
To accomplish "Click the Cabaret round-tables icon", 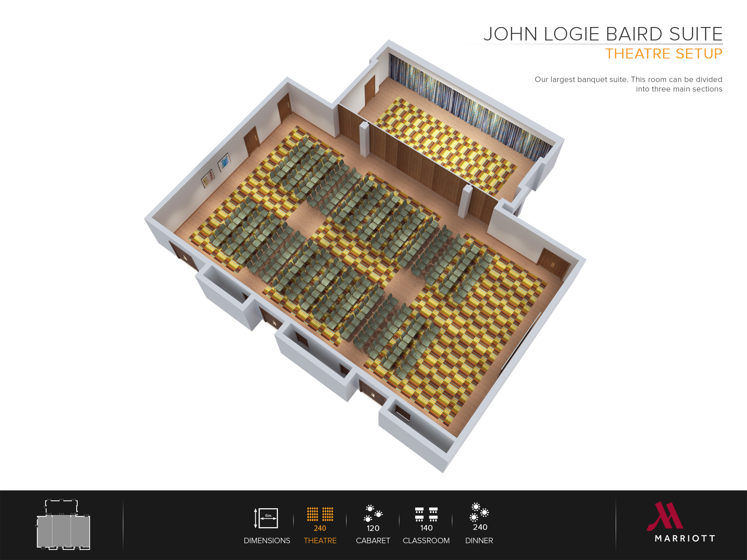I will [x=373, y=514].
